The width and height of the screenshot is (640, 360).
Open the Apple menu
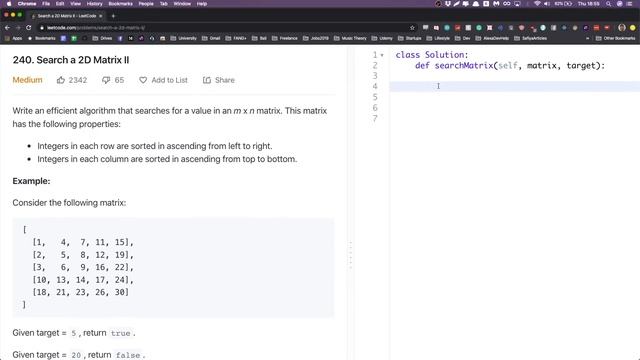click(9, 4)
